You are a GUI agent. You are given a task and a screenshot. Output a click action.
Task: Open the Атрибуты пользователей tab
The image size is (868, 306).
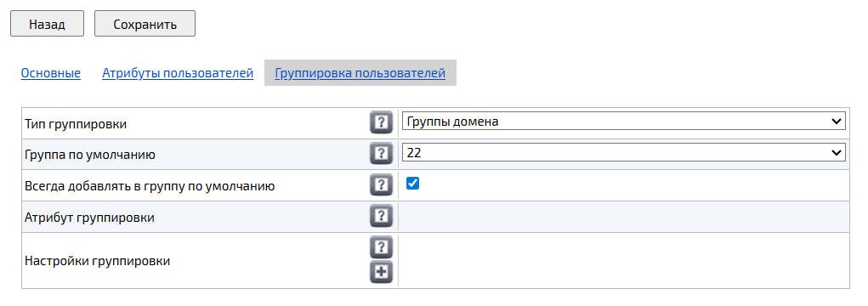tap(178, 73)
